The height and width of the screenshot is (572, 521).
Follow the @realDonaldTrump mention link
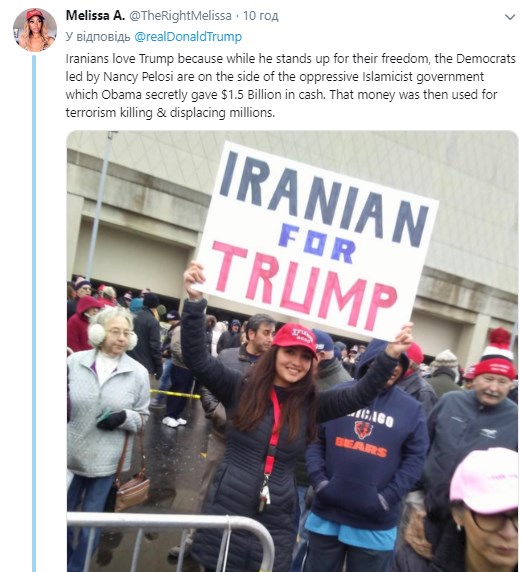click(188, 37)
